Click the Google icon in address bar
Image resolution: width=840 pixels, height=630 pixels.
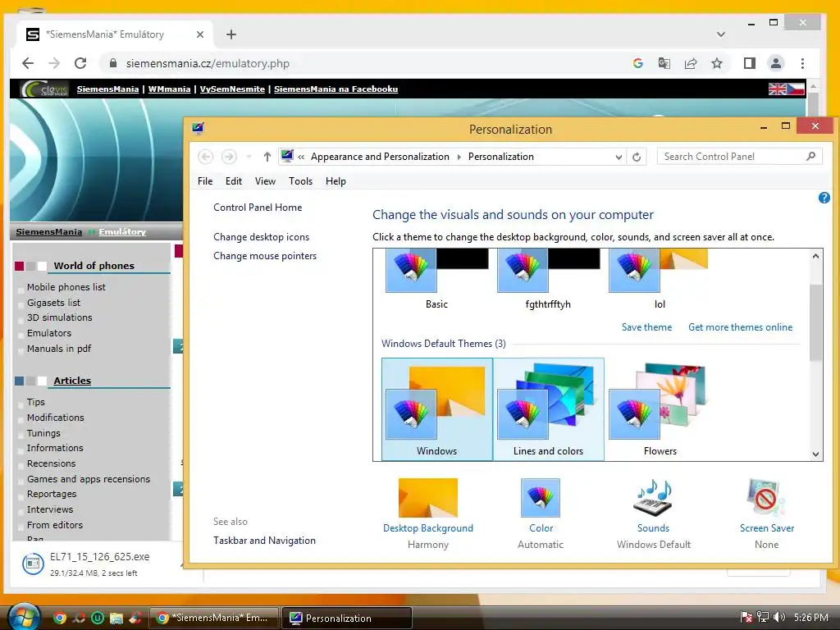coord(637,63)
